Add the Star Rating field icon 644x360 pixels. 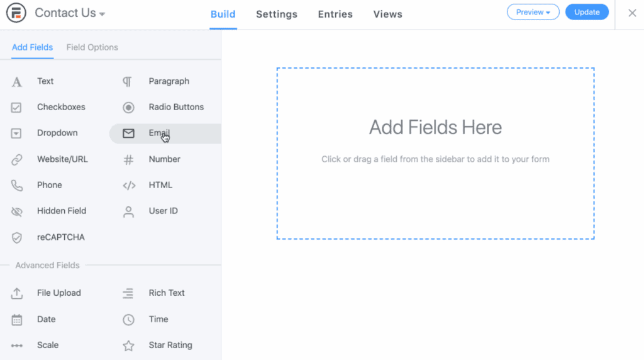point(128,346)
